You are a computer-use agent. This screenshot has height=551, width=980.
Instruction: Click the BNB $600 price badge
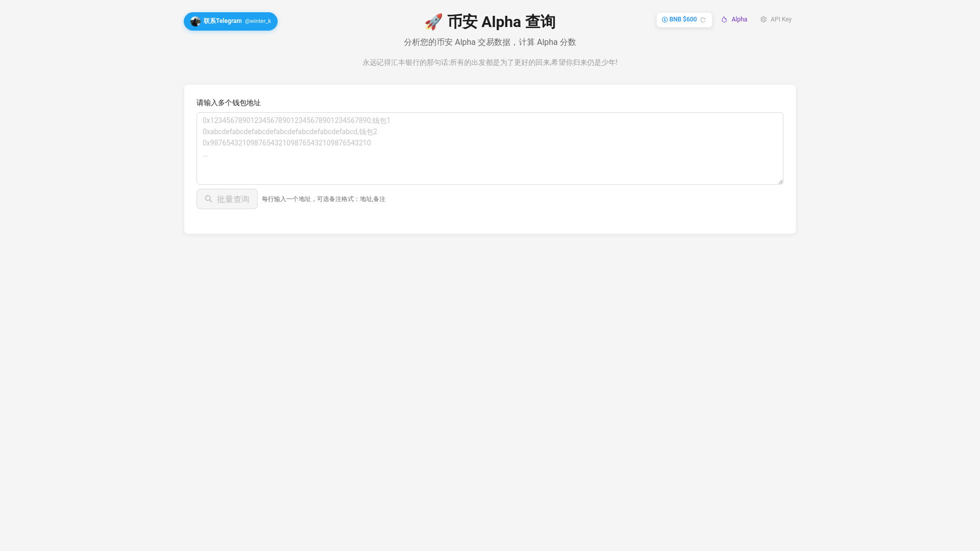pos(684,20)
